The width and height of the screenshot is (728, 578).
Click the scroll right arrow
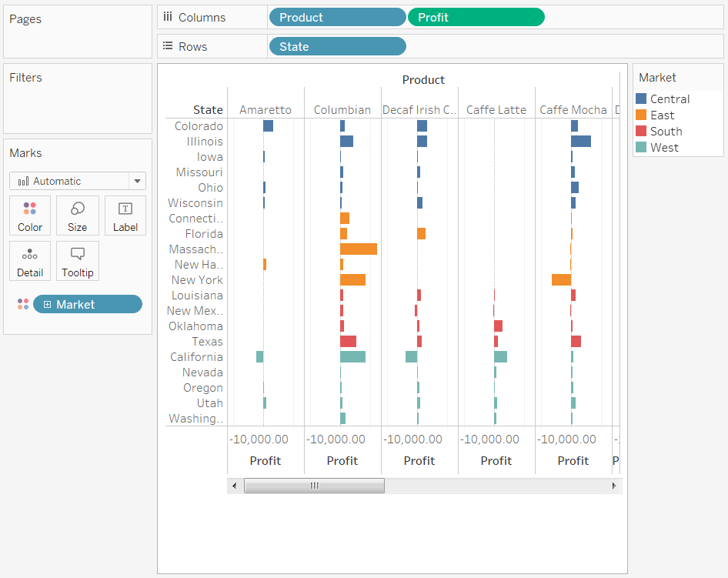click(613, 486)
